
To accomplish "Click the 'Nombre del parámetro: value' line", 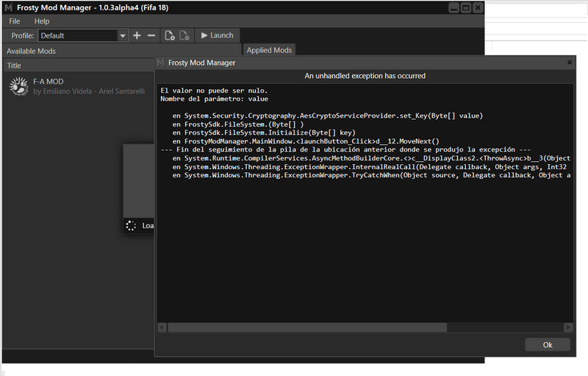I will click(x=214, y=99).
